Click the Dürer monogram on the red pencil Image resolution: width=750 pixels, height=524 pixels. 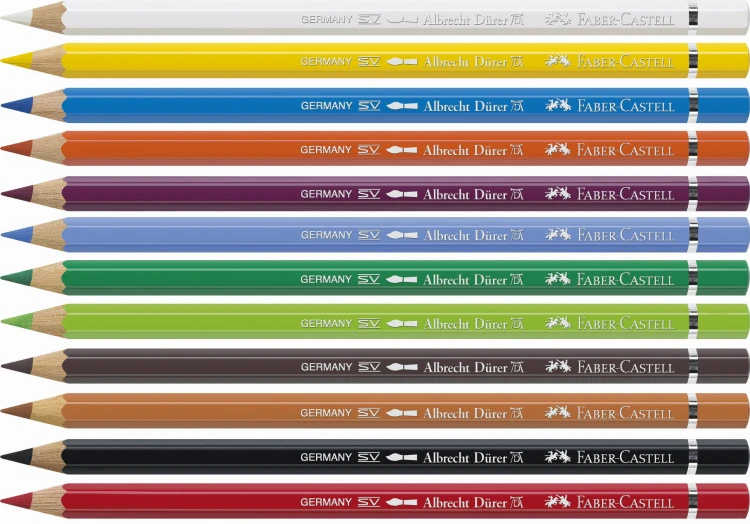(517, 502)
